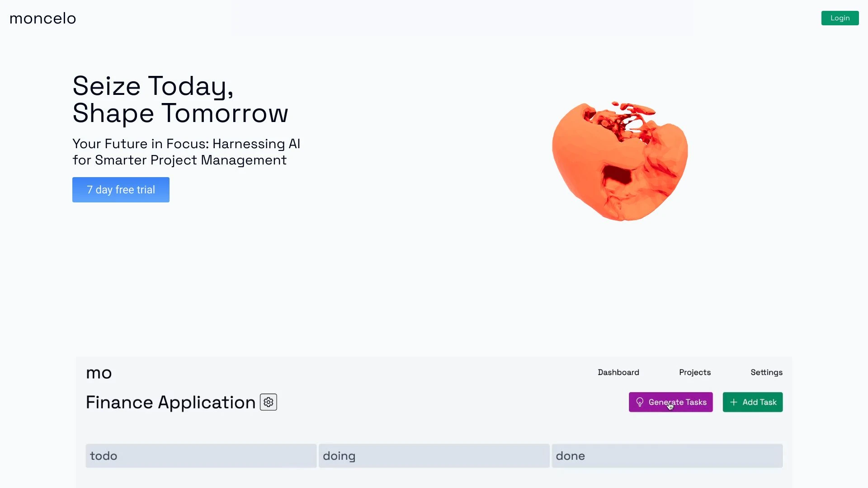Open project settings gear beside Finance Application

(x=268, y=402)
